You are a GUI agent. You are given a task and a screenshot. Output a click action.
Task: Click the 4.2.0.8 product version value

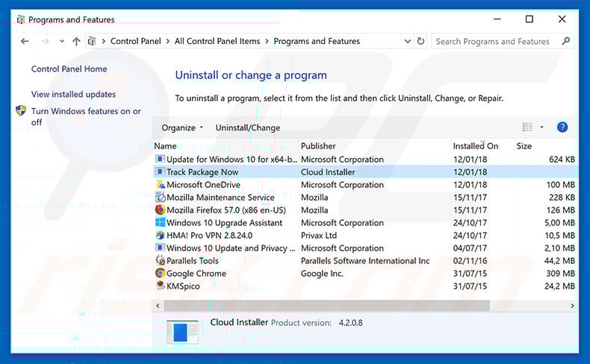350,323
